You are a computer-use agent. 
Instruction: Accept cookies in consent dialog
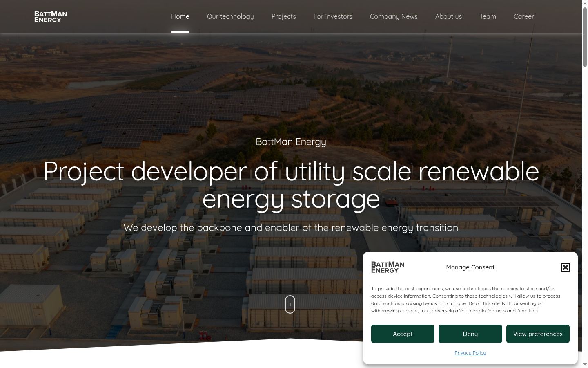tap(403, 334)
